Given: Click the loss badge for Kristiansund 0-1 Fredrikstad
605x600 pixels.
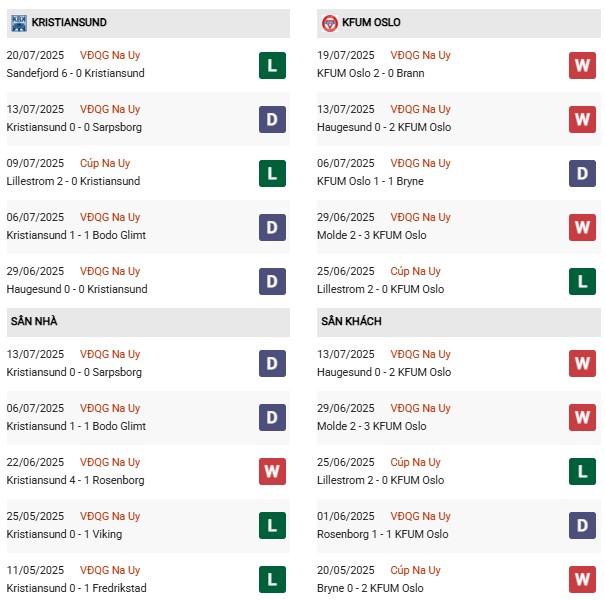Looking at the screenshot, I should pyautogui.click(x=272, y=580).
